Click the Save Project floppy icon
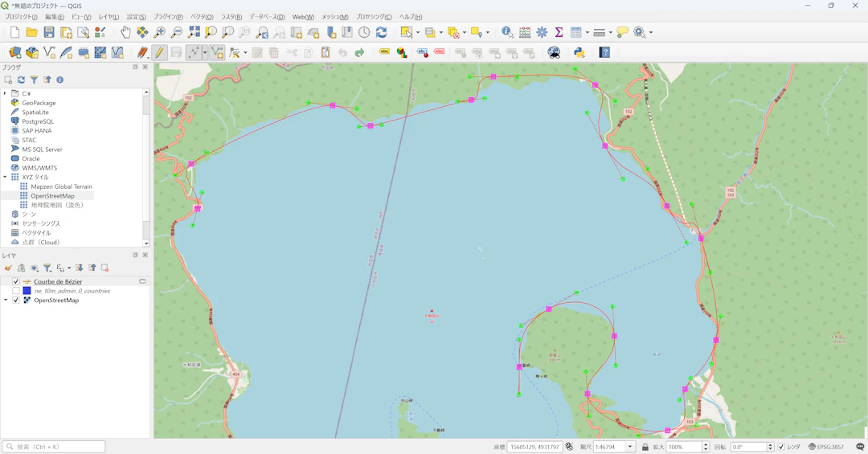This screenshot has width=868, height=454. pyautogui.click(x=49, y=32)
